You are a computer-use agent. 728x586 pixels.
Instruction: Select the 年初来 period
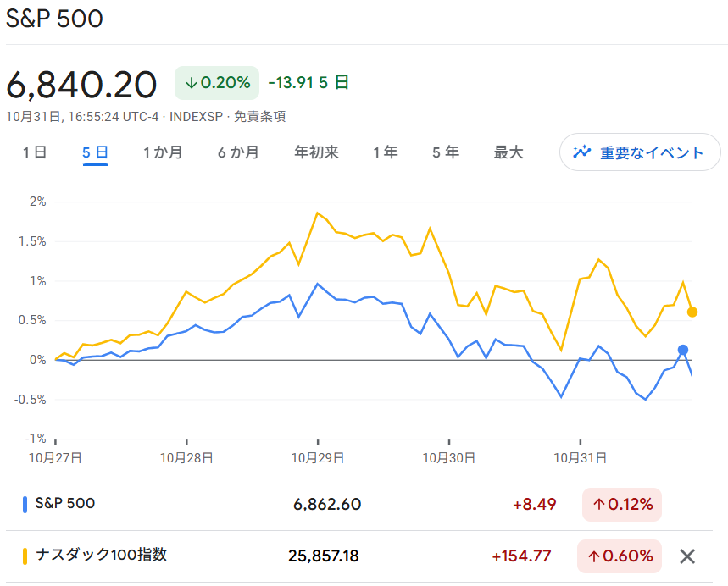[317, 152]
